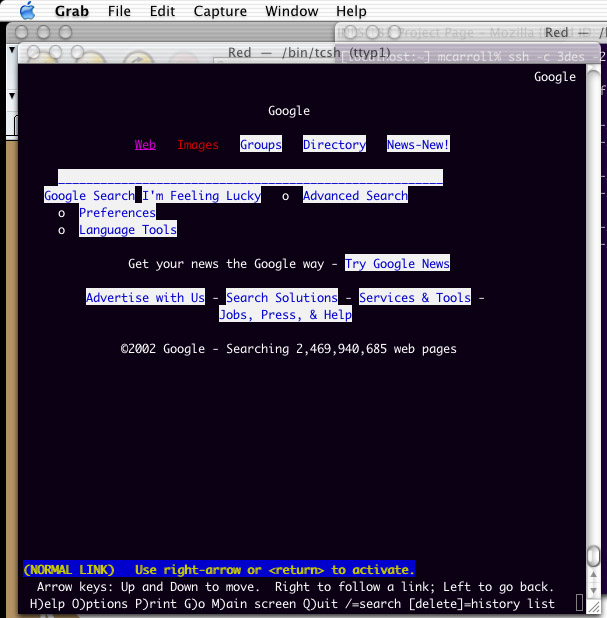Activate the Google Search button
The image size is (607, 618).
tap(89, 195)
